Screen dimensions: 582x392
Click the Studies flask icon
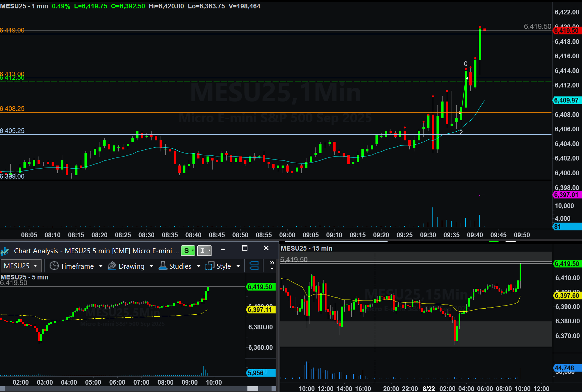point(163,266)
